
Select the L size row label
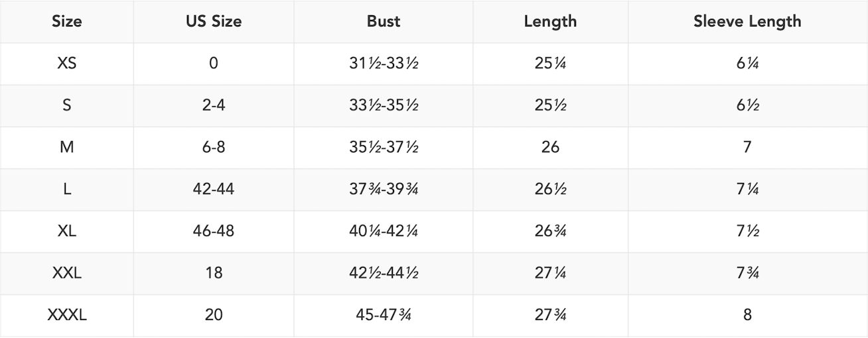(x=66, y=190)
